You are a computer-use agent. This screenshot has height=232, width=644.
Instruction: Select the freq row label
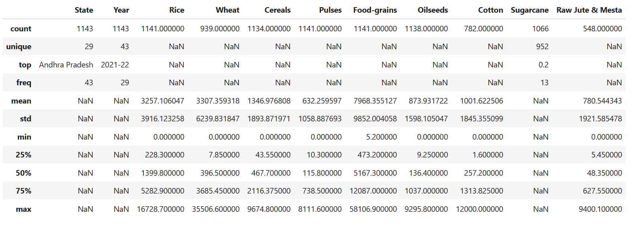[24, 83]
